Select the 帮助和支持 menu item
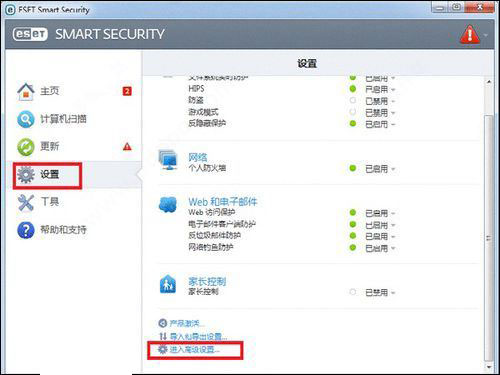The height and width of the screenshot is (375, 500). click(x=63, y=230)
